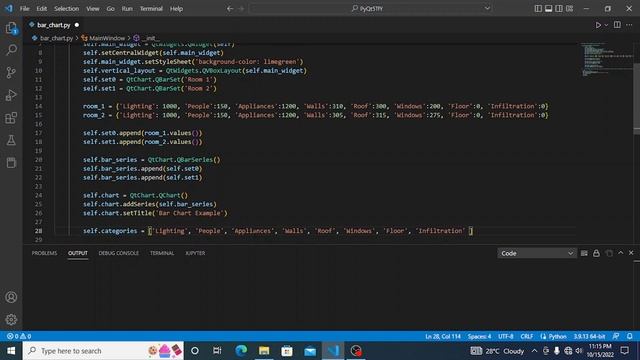Open the Run and Debug view
This screenshot has width=640, height=360.
tap(11, 95)
